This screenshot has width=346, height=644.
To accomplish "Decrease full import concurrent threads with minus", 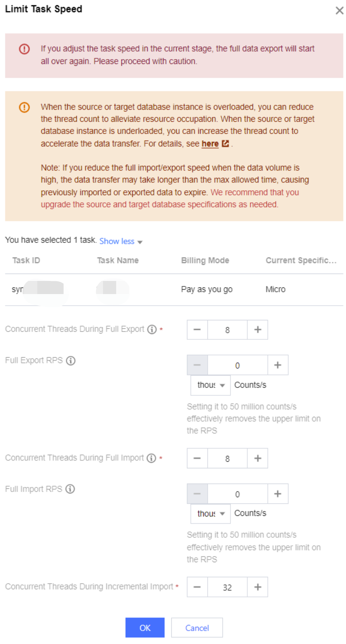I will (197, 458).
